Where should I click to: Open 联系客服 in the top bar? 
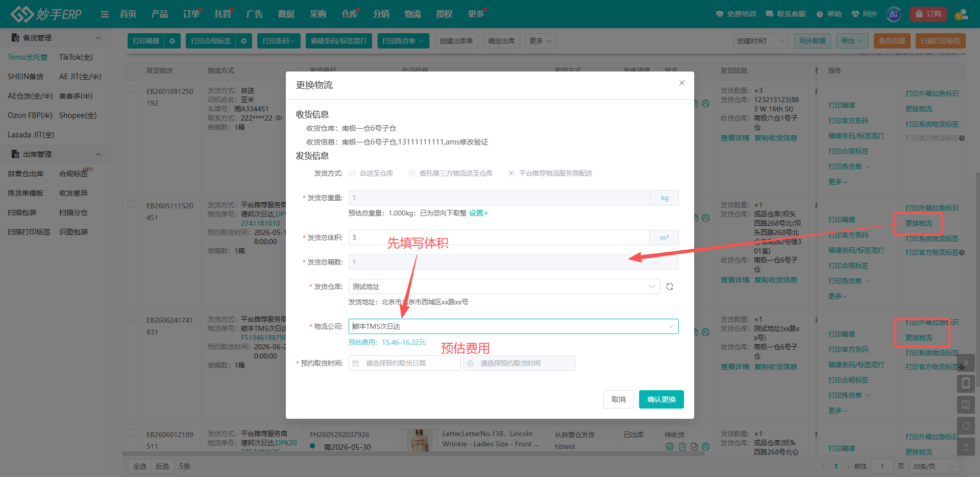[786, 14]
